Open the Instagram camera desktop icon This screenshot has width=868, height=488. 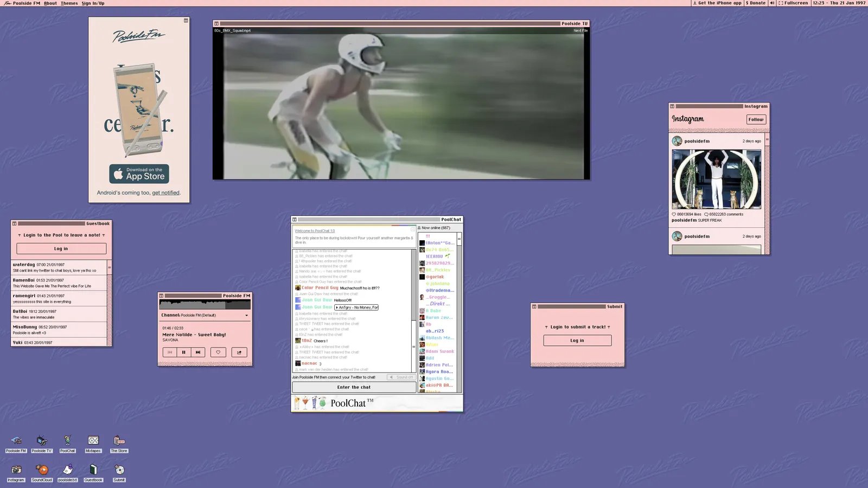tap(16, 473)
